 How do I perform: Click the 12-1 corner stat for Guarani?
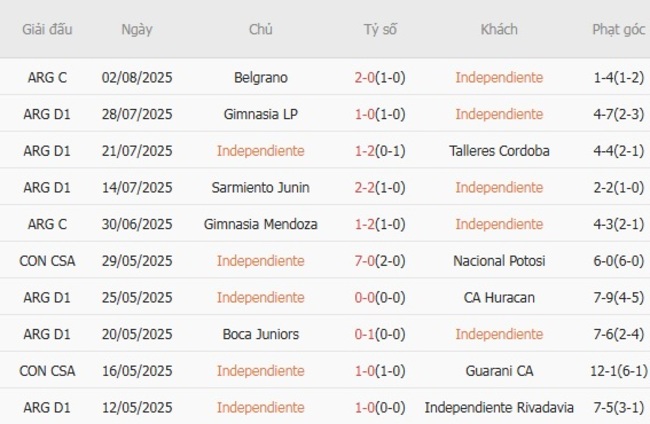[x=617, y=371]
